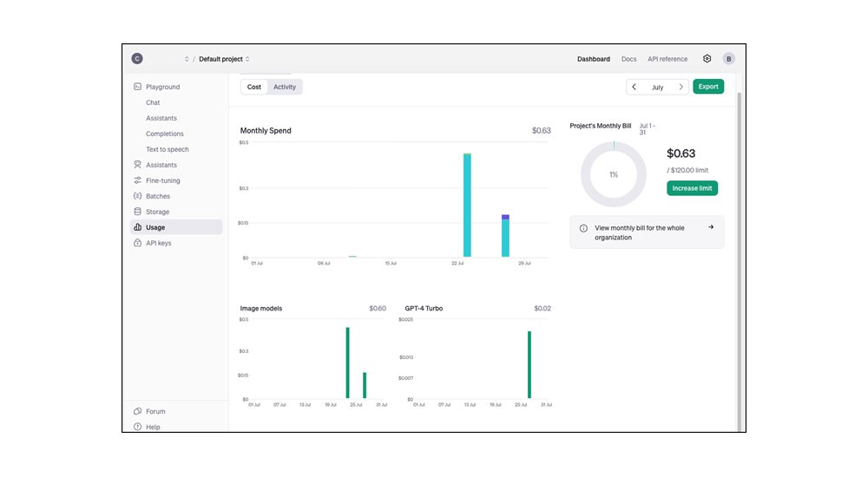
Task: Open Playground from the sidebar icon
Action: [137, 87]
